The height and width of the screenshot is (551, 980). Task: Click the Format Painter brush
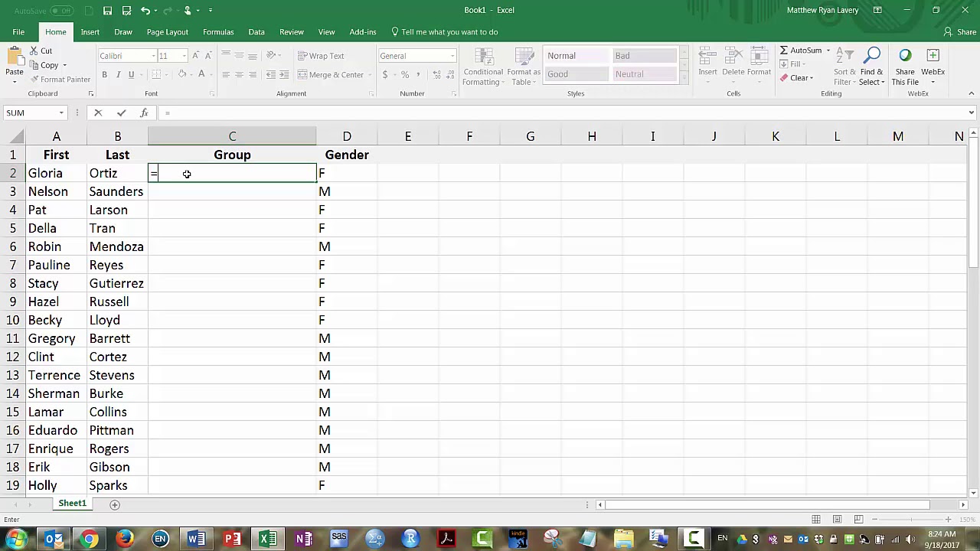[x=34, y=80]
